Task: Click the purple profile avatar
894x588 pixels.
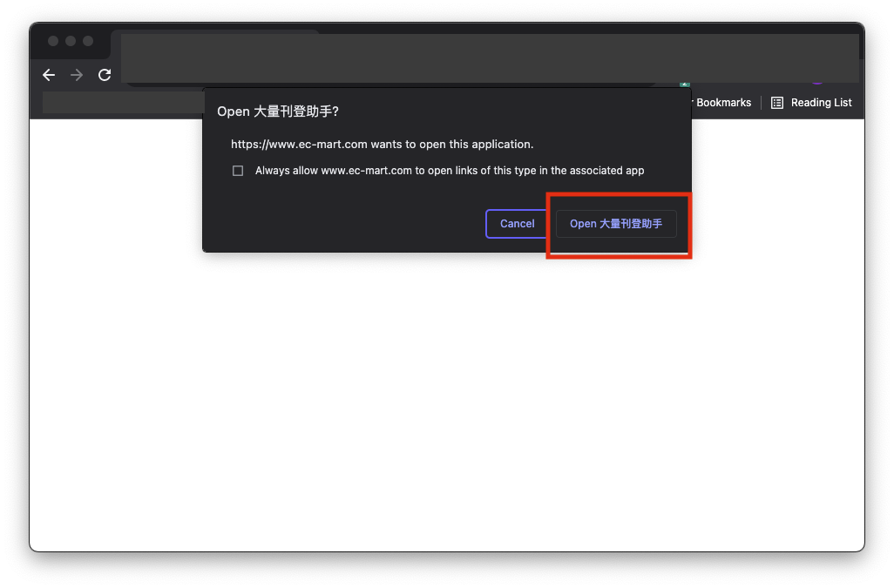Action: pos(817,82)
